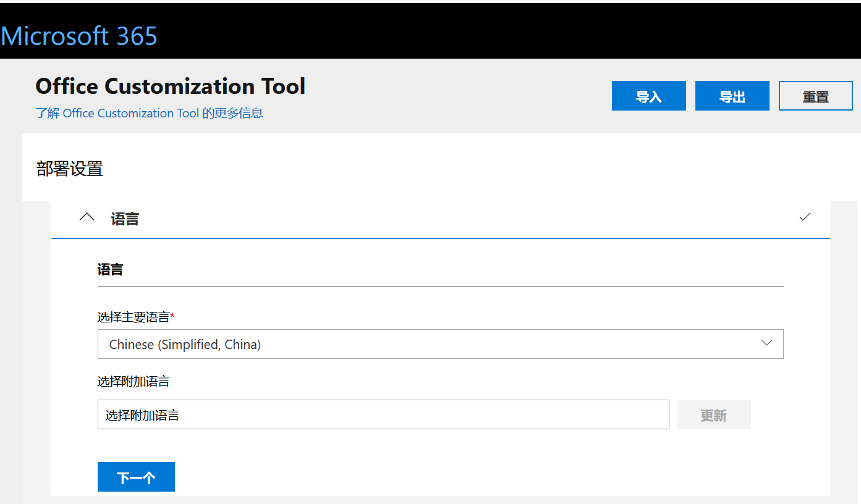Image resolution: width=861 pixels, height=504 pixels.
Task: Click the dropdown arrow of the primary language box
Action: click(x=767, y=343)
